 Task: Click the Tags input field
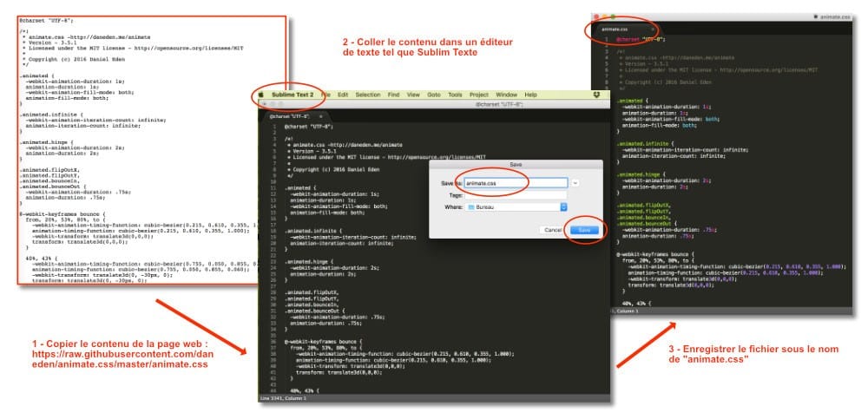(x=516, y=195)
